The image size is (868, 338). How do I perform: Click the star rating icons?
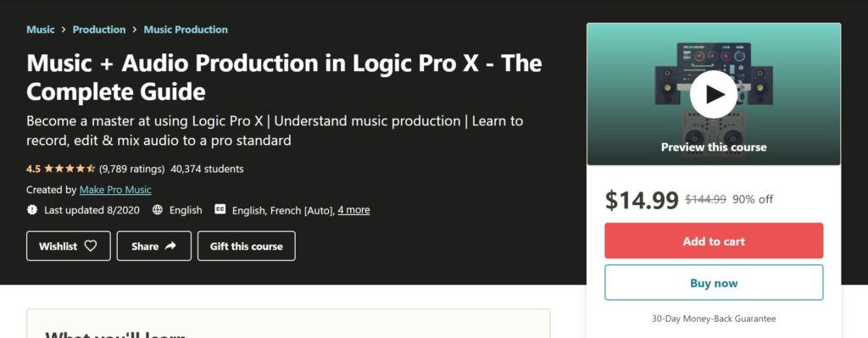pyautogui.click(x=70, y=169)
